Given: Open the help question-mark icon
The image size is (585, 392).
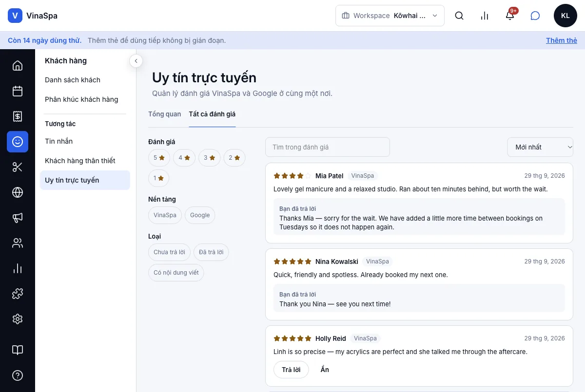Looking at the screenshot, I should [x=18, y=375].
